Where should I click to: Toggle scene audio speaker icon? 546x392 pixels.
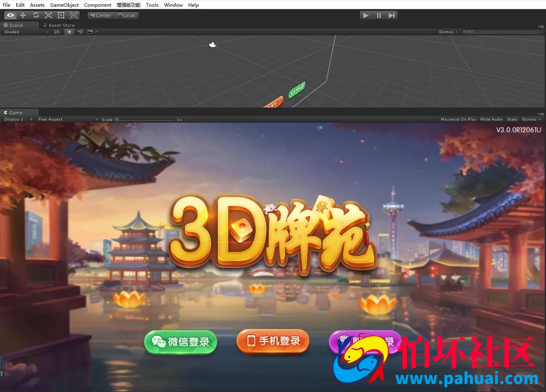(x=80, y=32)
